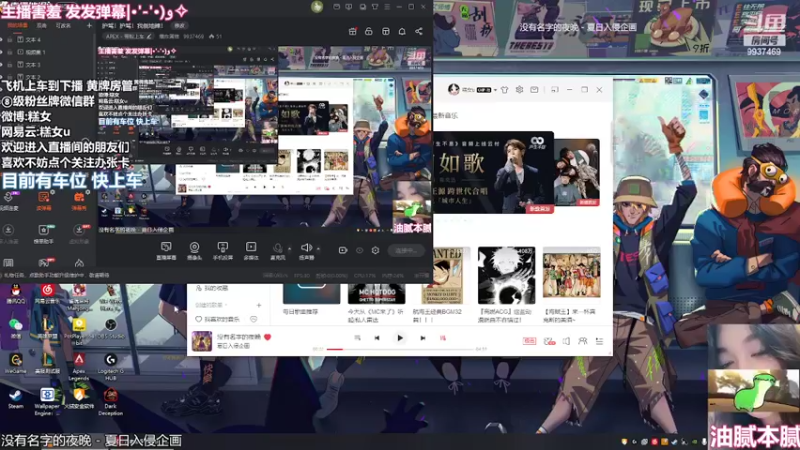This screenshot has width=800, height=450.
Task: Toggle preview eye icon in streaming toolbar
Action: [360, 250]
